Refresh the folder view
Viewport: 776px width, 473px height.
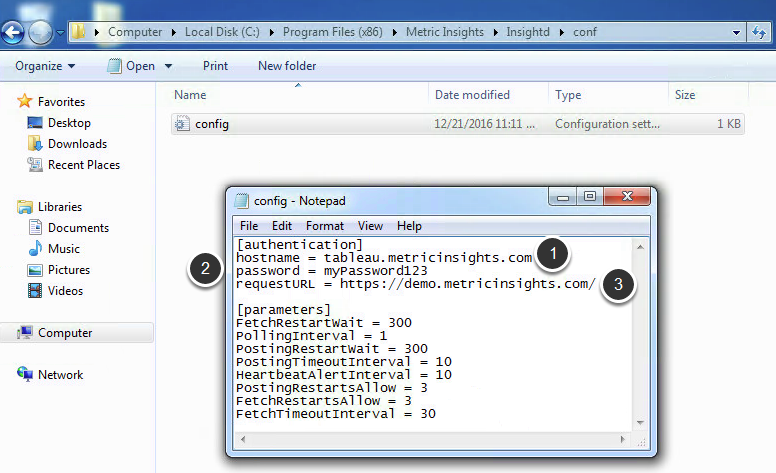(x=759, y=33)
